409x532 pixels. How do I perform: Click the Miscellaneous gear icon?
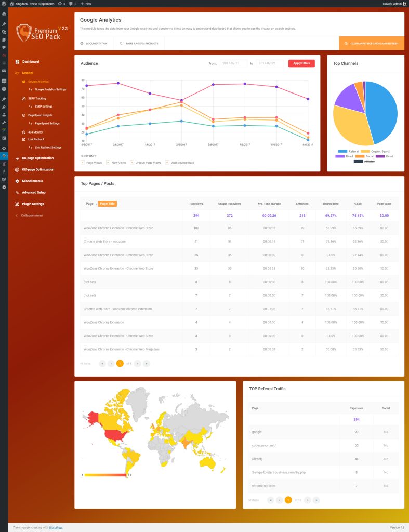(x=17, y=181)
